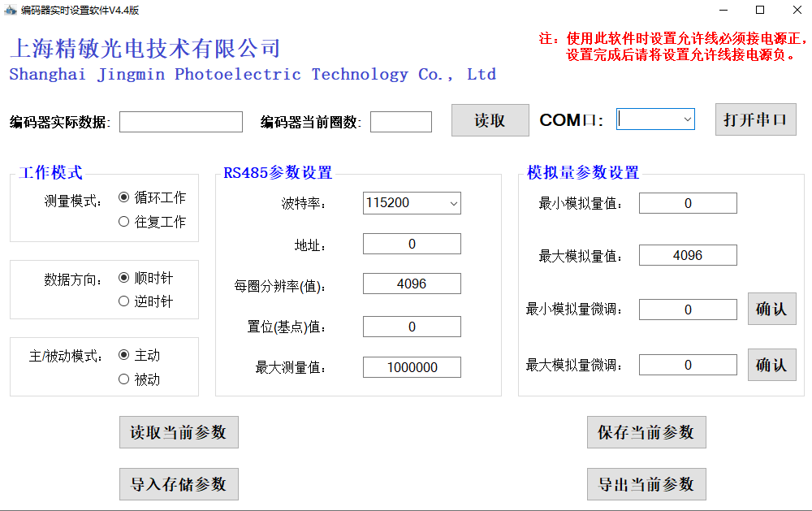
Task: Click the app icon in title bar
Action: coord(10,10)
